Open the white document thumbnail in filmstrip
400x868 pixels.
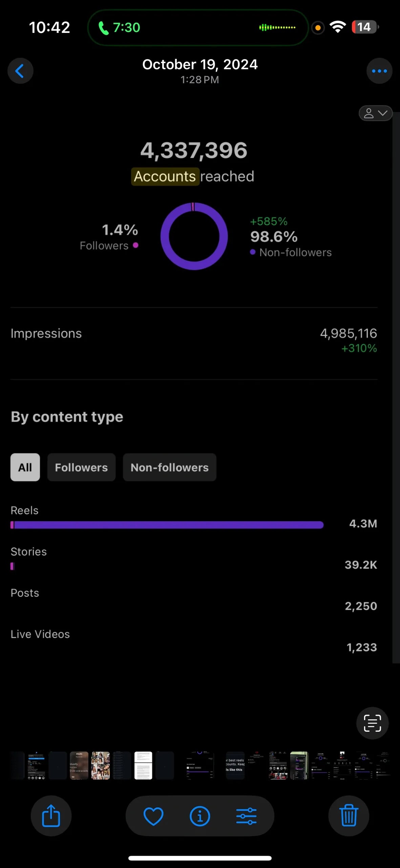click(x=143, y=766)
